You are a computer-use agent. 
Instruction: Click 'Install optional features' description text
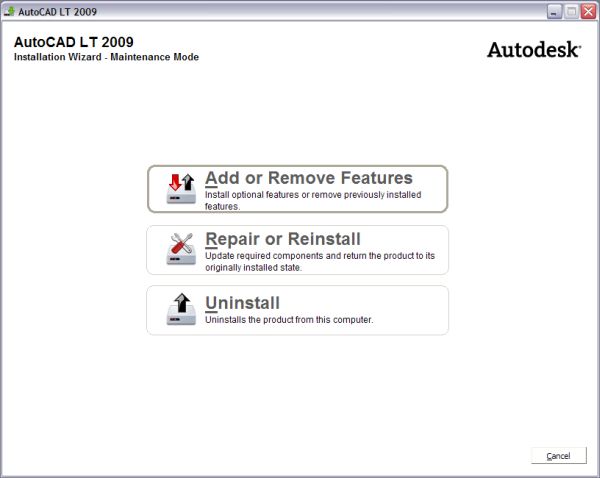point(313,201)
